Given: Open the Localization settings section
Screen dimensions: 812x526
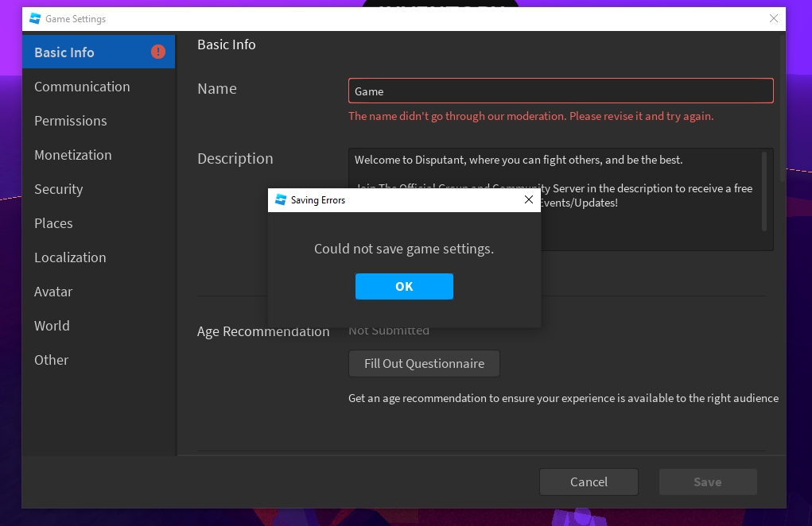Looking at the screenshot, I should click(x=70, y=257).
